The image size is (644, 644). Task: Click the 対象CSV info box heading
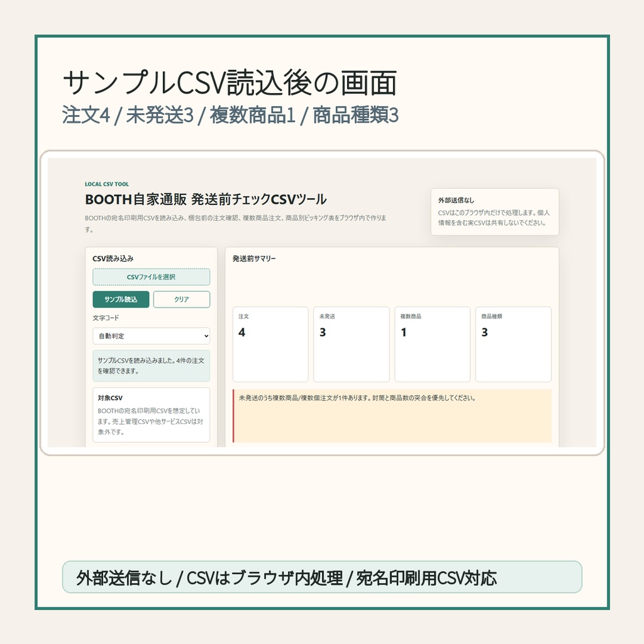click(110, 398)
